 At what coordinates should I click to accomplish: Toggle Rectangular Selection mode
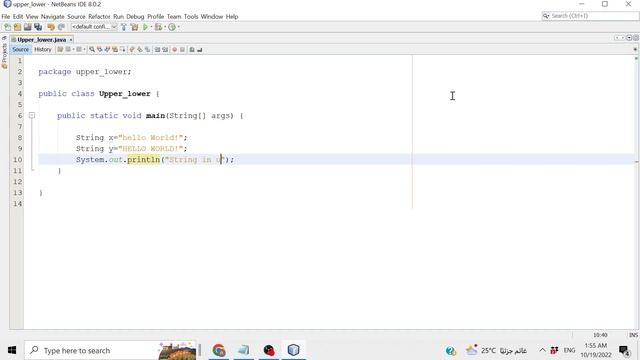(123, 49)
